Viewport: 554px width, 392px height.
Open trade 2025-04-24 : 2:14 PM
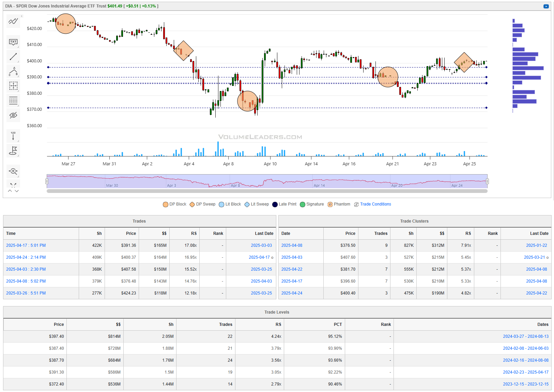pyautogui.click(x=26, y=257)
